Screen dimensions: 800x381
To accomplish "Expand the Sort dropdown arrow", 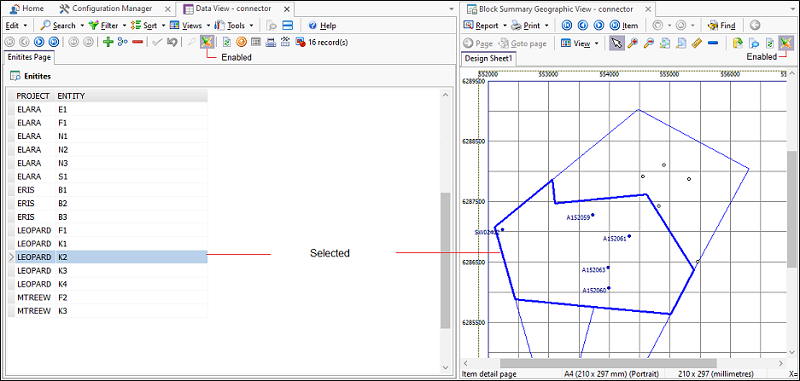I will [163, 26].
